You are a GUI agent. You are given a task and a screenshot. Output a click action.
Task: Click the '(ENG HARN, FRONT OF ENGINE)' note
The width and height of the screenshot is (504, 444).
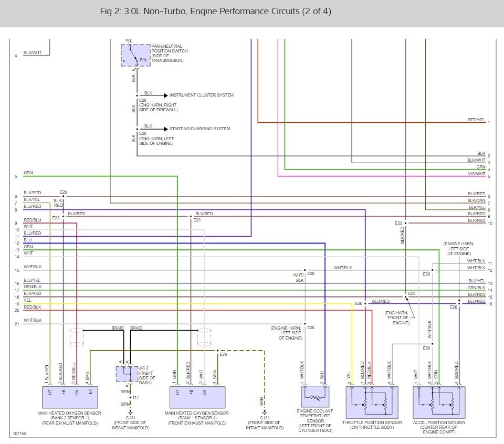click(397, 318)
